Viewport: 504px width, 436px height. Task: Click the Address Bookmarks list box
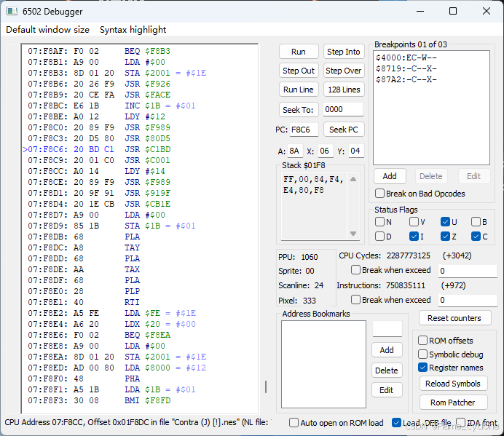pyautogui.click(x=323, y=364)
